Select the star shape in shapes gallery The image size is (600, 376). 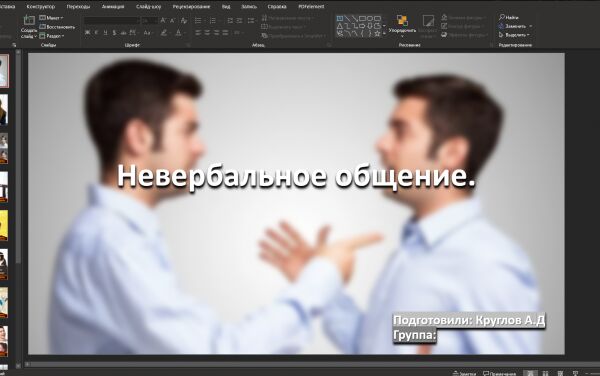[x=378, y=34]
